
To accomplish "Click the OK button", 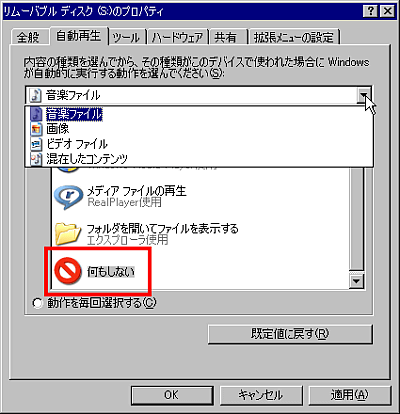I will pos(172,395).
